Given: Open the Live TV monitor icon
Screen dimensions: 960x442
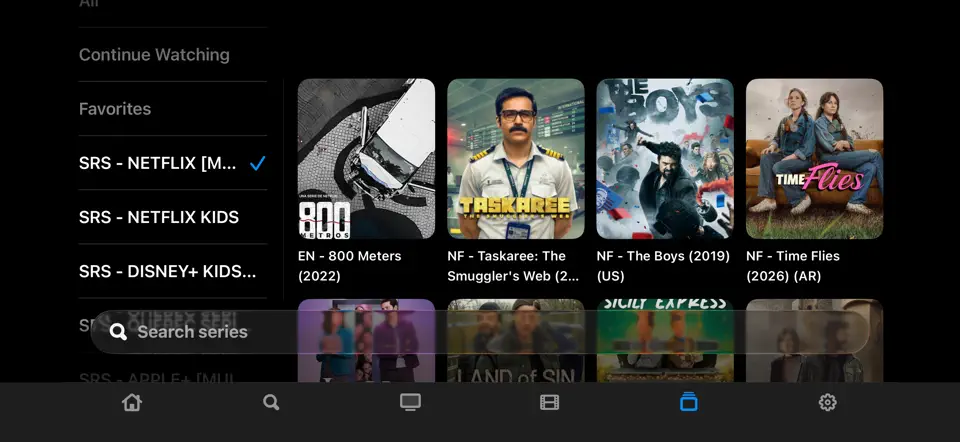Looking at the screenshot, I should coord(410,402).
